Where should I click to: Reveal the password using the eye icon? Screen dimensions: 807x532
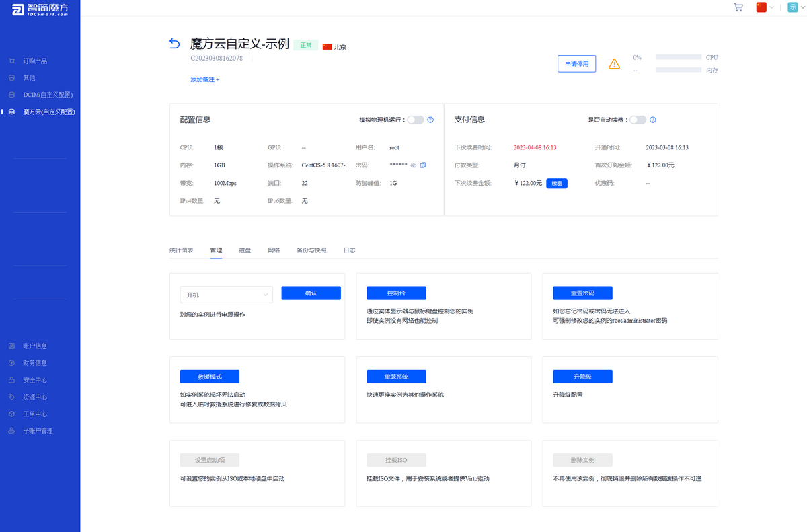[x=414, y=165]
